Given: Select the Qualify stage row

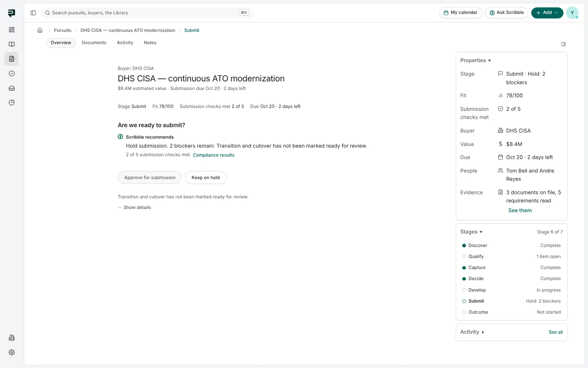Looking at the screenshot, I should coord(511,256).
